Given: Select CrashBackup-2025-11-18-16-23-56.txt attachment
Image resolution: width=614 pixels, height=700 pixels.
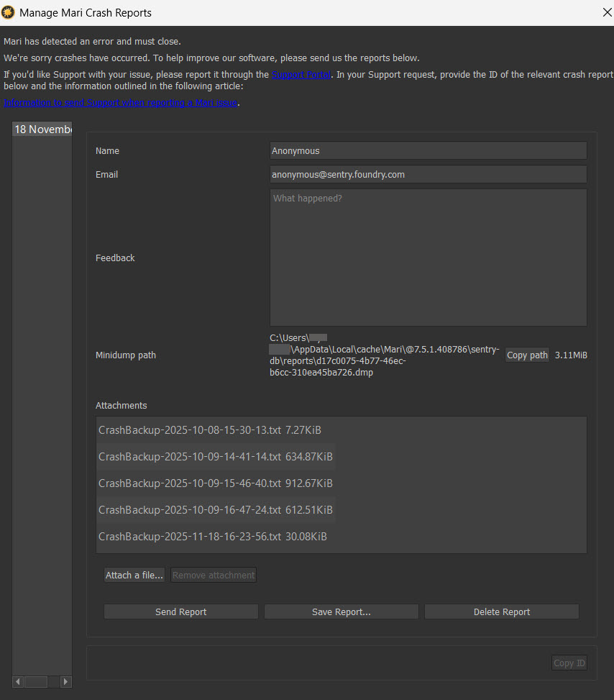Looking at the screenshot, I should tap(213, 537).
